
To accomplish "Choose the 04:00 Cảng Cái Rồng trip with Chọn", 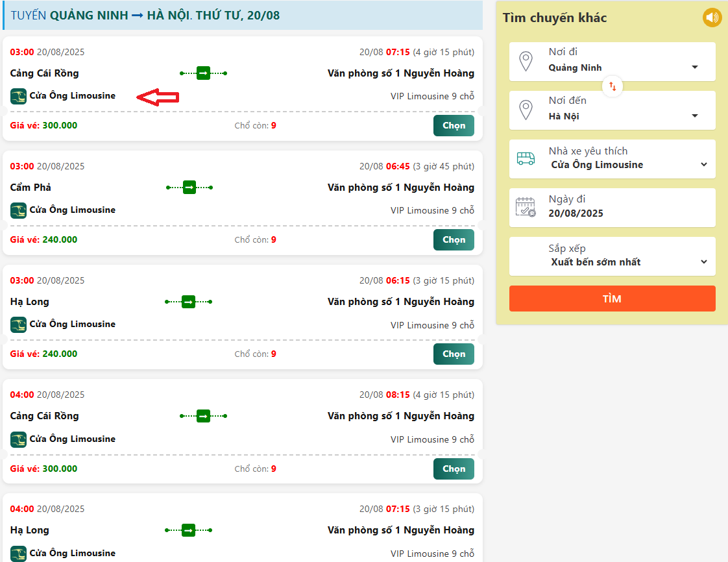I will 454,469.
